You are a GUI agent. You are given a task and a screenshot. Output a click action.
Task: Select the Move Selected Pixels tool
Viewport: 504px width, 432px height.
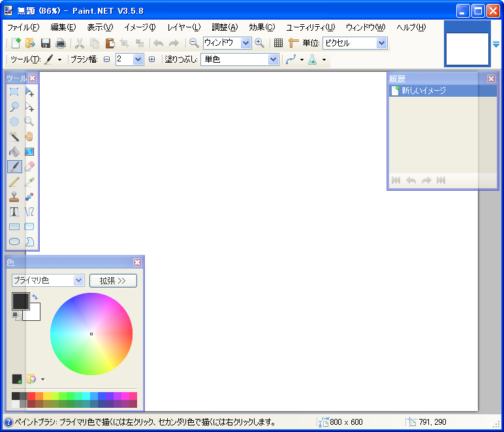(x=29, y=91)
